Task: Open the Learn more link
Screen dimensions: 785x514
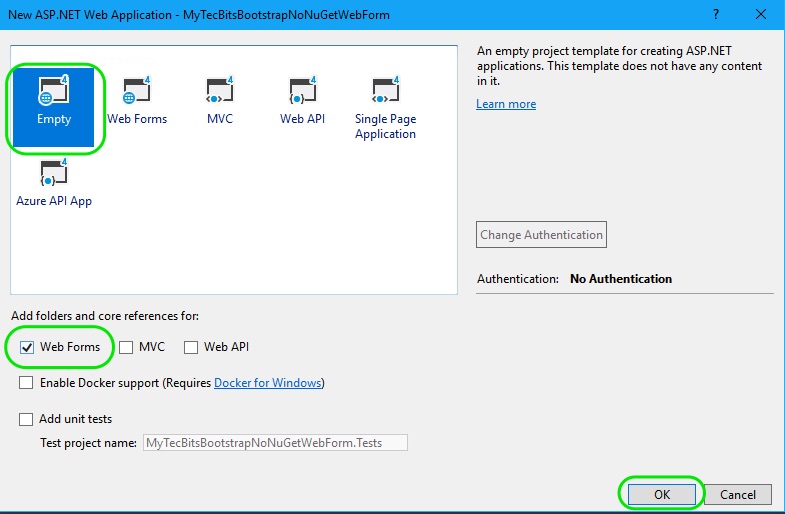Action: [506, 104]
